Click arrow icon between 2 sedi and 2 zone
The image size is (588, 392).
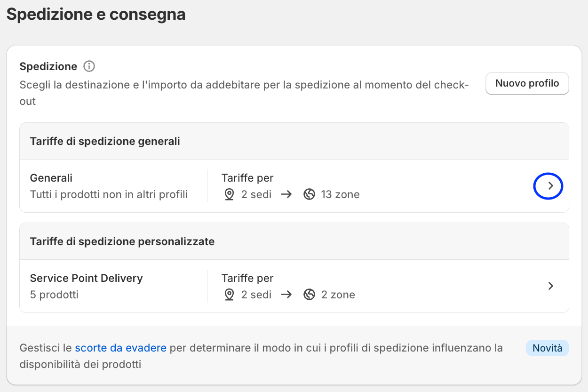coord(286,295)
